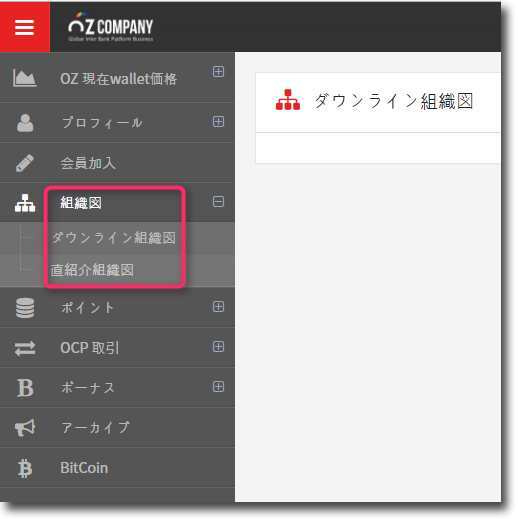Click the Bitcoin symbol icon

point(25,468)
